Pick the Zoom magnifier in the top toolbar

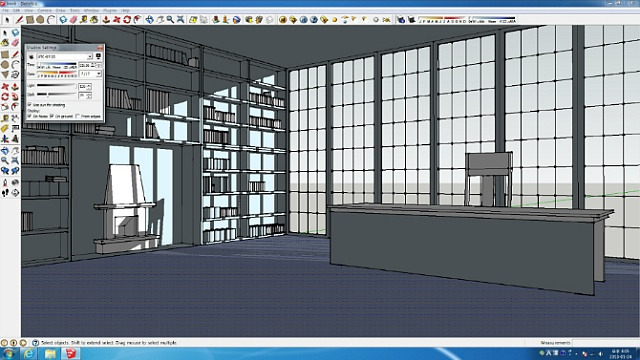[170, 19]
